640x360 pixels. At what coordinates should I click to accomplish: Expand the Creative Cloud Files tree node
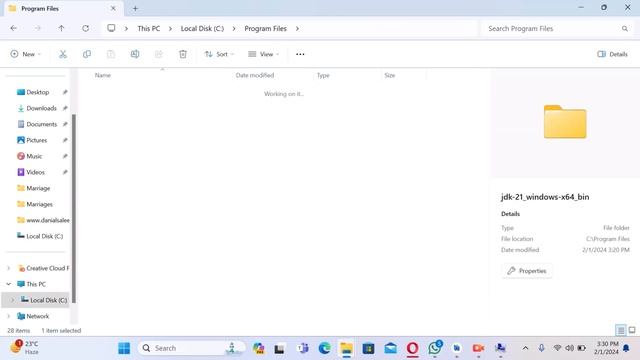[x=9, y=268]
